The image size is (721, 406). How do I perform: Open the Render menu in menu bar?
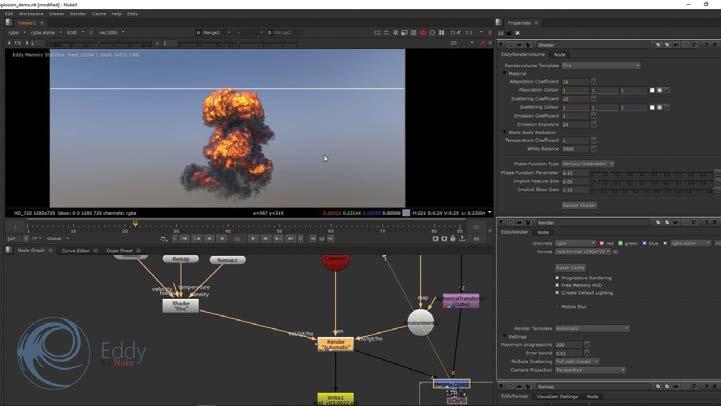coord(77,14)
